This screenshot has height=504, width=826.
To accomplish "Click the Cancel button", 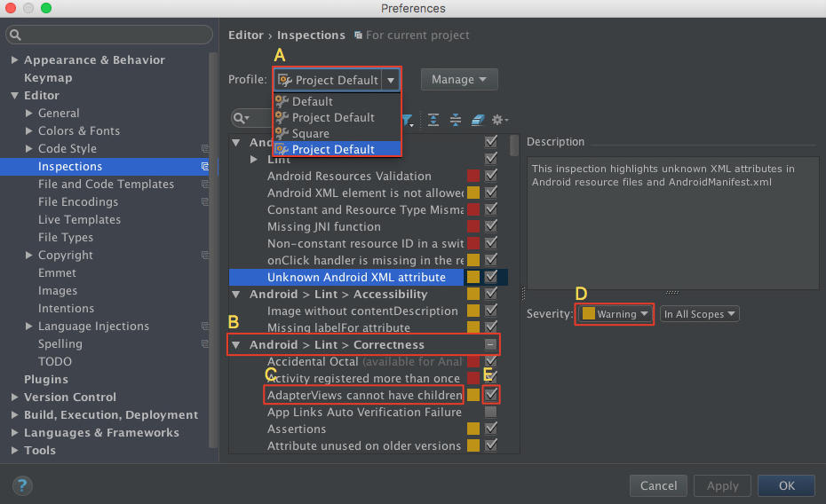I will (x=658, y=485).
